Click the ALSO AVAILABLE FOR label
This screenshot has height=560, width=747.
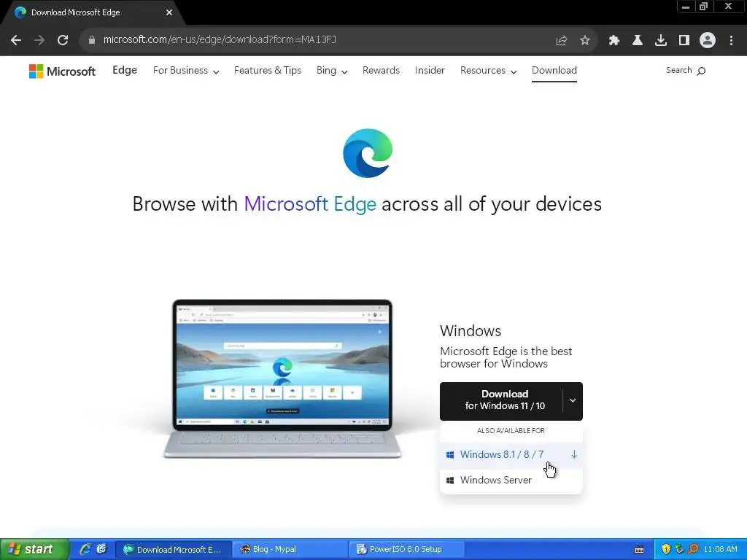tap(511, 430)
